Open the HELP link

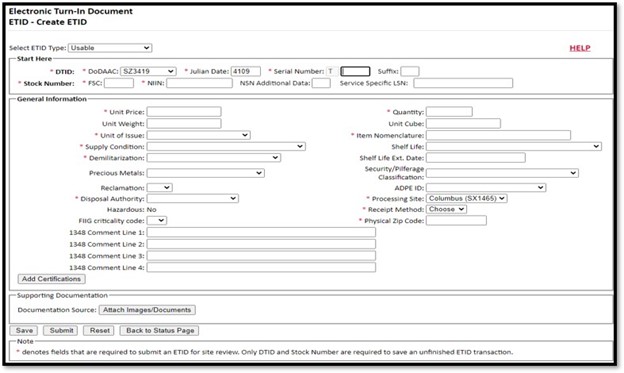pyautogui.click(x=580, y=48)
